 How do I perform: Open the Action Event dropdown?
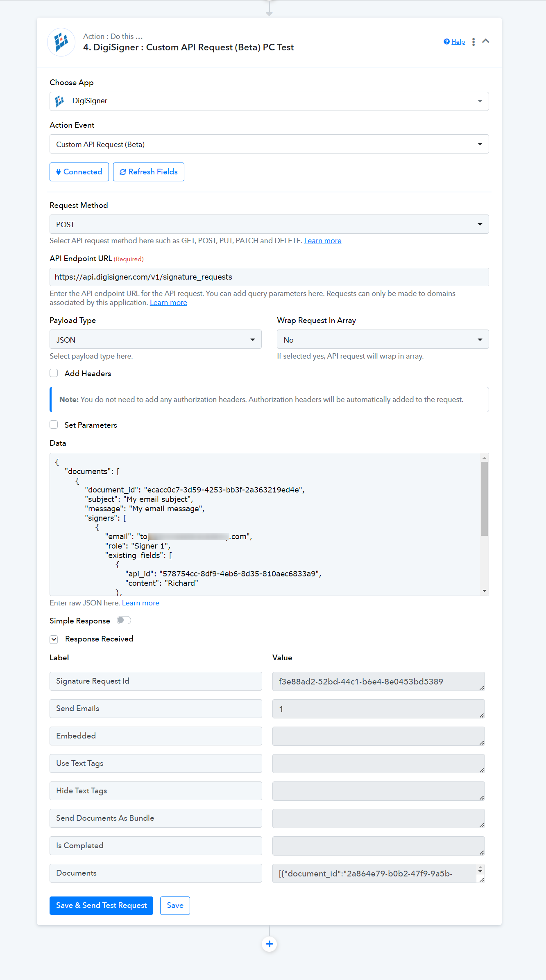(x=269, y=144)
